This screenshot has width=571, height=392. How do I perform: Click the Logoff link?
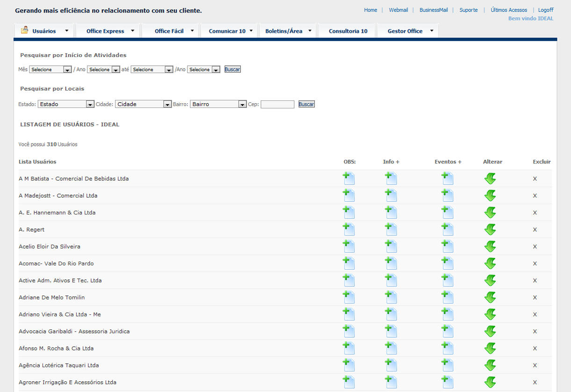click(546, 10)
